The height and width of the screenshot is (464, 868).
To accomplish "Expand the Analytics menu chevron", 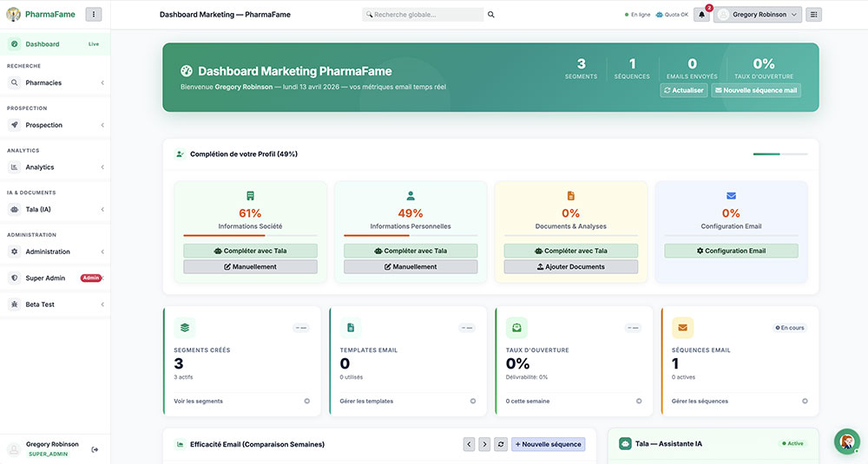I will click(102, 167).
